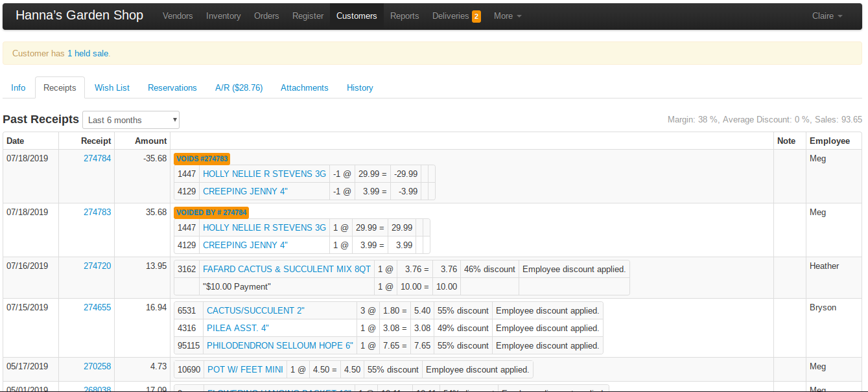This screenshot has width=868, height=392.
Task: Switch to the Wish List tab
Action: tap(112, 87)
